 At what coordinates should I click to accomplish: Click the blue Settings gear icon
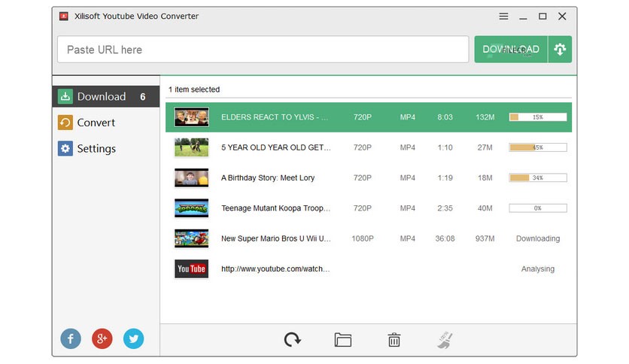[x=65, y=149]
